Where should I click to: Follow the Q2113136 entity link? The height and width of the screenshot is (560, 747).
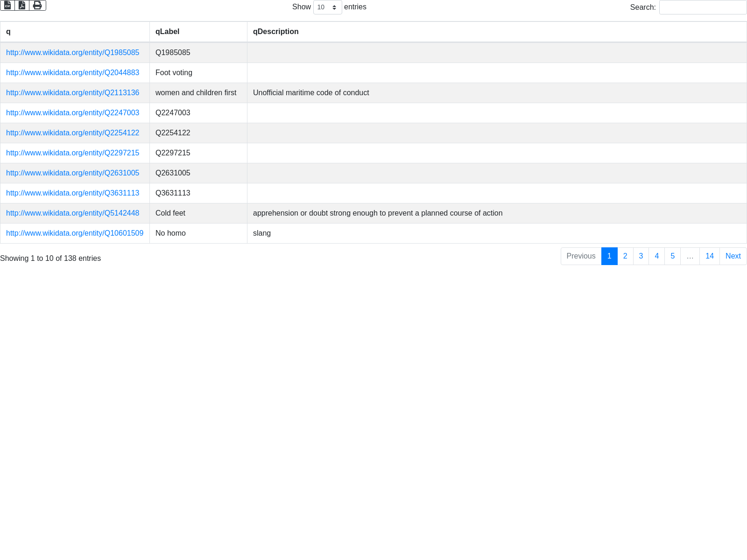coord(72,93)
